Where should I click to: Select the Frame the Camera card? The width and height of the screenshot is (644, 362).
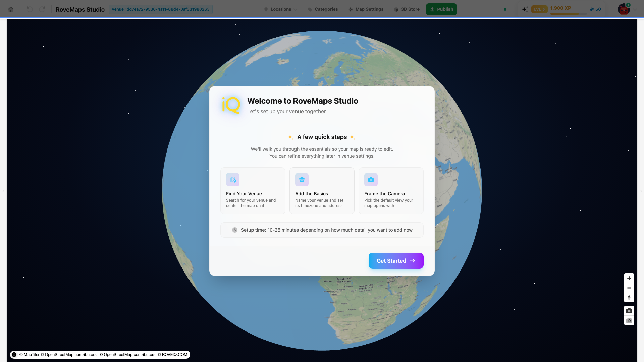(391, 191)
